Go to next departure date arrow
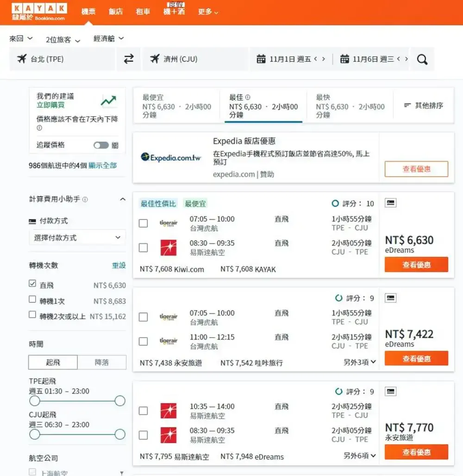The image size is (463, 476). (324, 59)
